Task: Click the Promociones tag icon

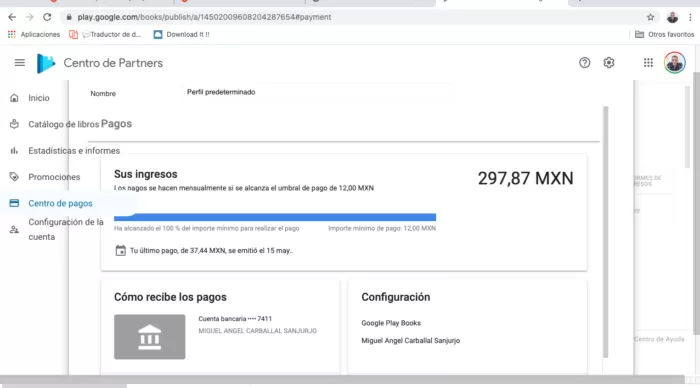Action: [x=14, y=177]
